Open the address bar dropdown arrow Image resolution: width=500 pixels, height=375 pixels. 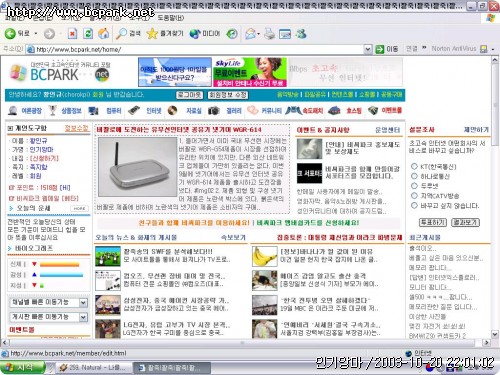click(367, 49)
